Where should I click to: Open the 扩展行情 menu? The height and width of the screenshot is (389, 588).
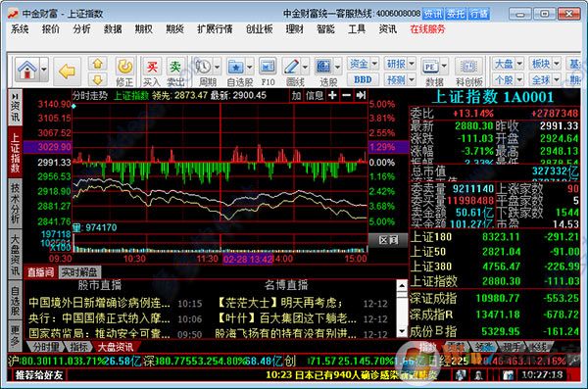[215, 29]
